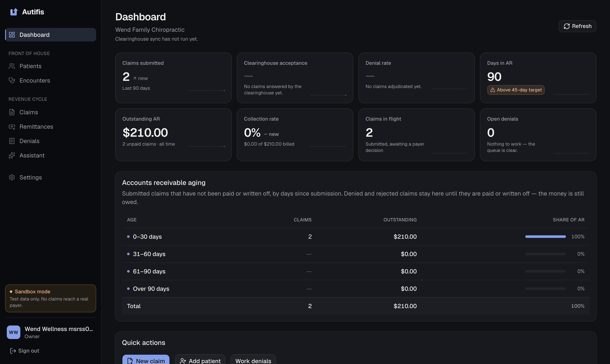The height and width of the screenshot is (364, 610).
Task: Click the CLAIMS column header
Action: [x=302, y=220]
